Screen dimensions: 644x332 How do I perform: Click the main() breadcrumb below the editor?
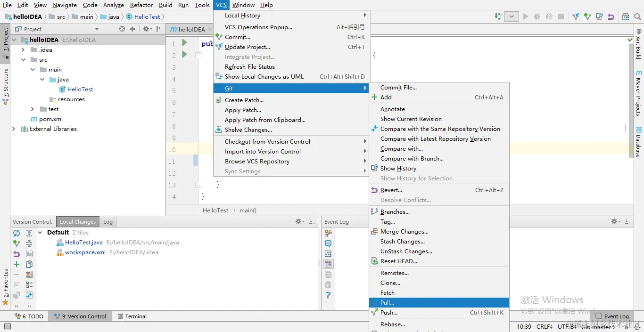click(x=248, y=211)
